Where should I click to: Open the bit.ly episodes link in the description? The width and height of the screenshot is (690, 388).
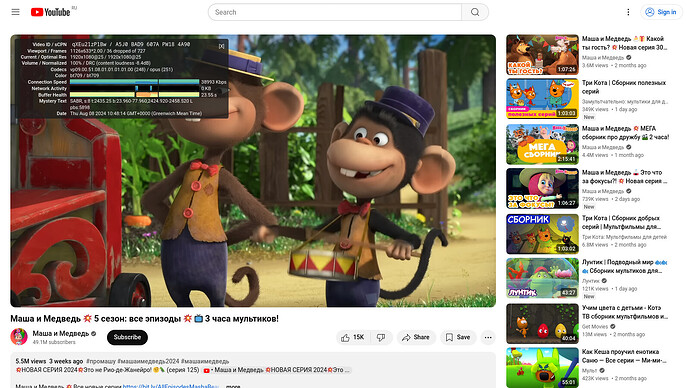(171, 386)
